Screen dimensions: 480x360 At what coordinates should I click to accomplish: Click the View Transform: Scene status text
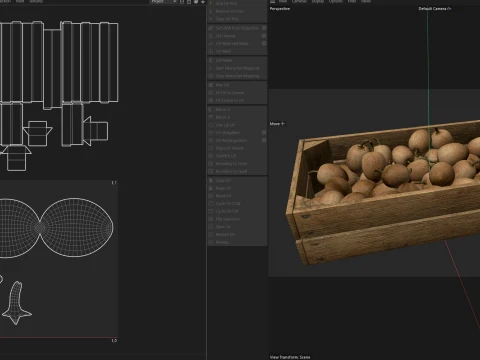pyautogui.click(x=290, y=357)
